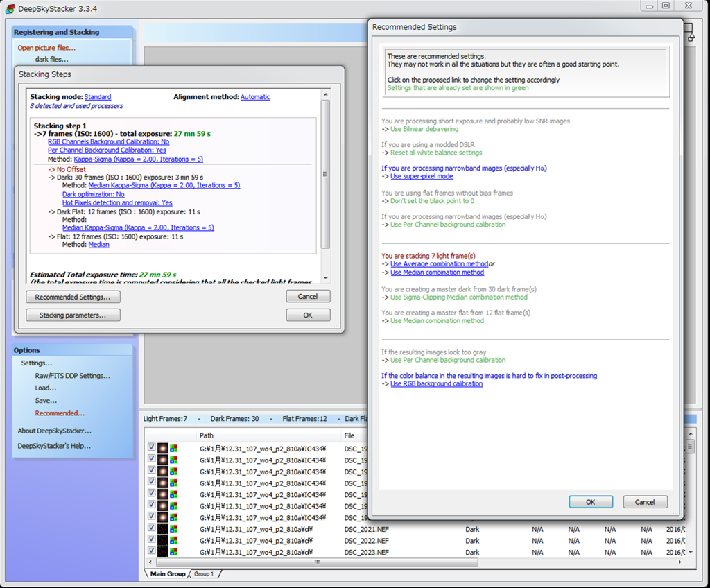This screenshot has width=710, height=588.
Task: Click the Recommended Settings... button
Action: click(x=73, y=297)
